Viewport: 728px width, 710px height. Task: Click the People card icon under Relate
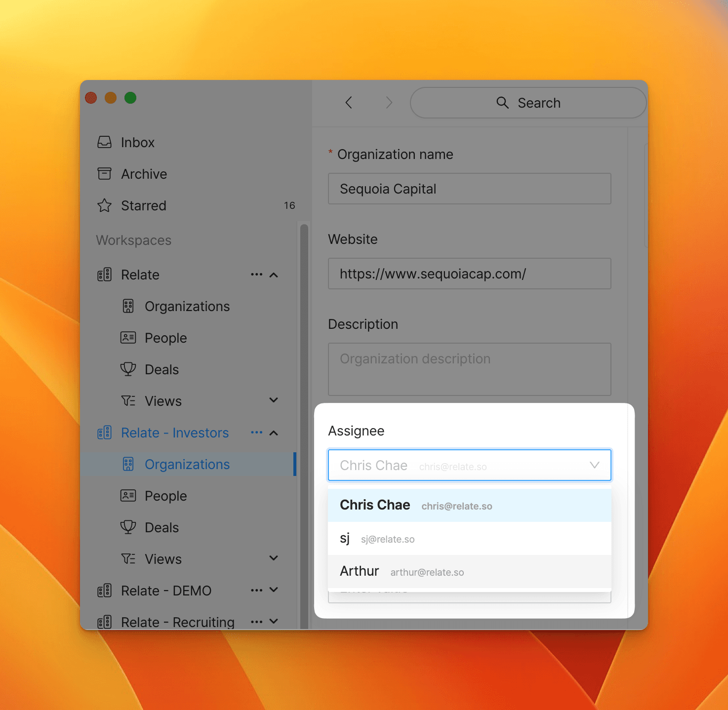coord(128,338)
